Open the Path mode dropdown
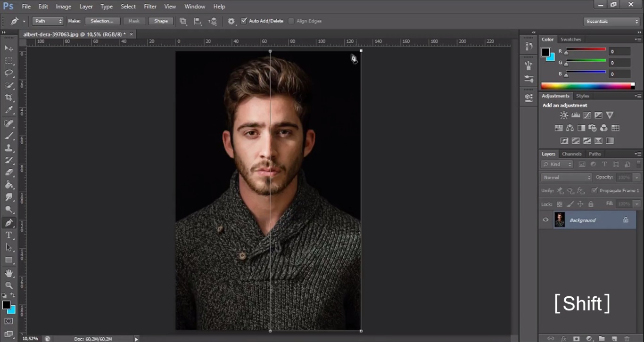 point(48,21)
